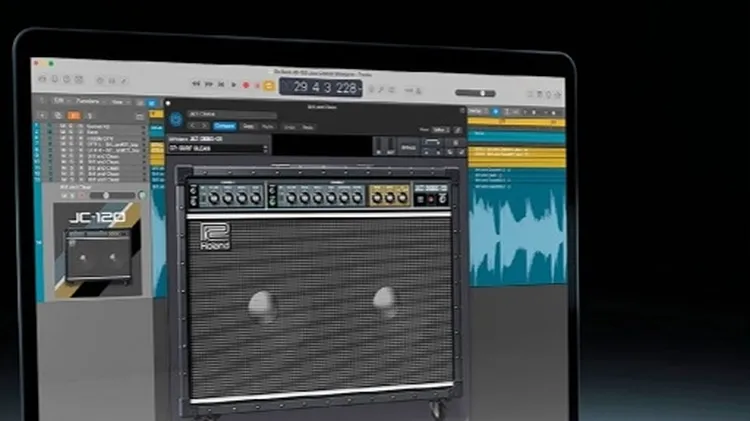Click the blue Compare button
Image resolution: width=750 pixels, height=421 pixels.
[224, 126]
